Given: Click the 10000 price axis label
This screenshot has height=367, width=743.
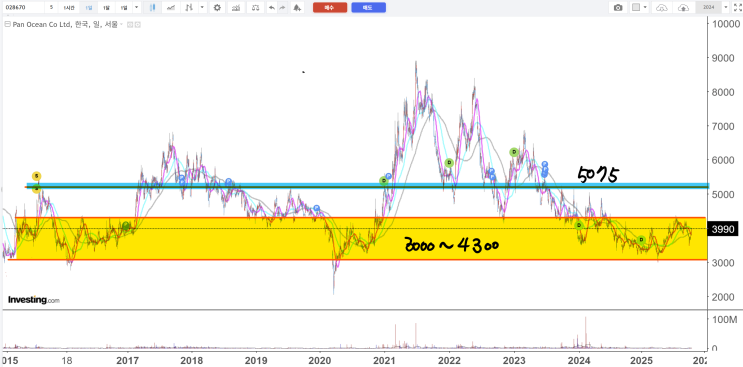Looking at the screenshot, I should coord(727,24).
